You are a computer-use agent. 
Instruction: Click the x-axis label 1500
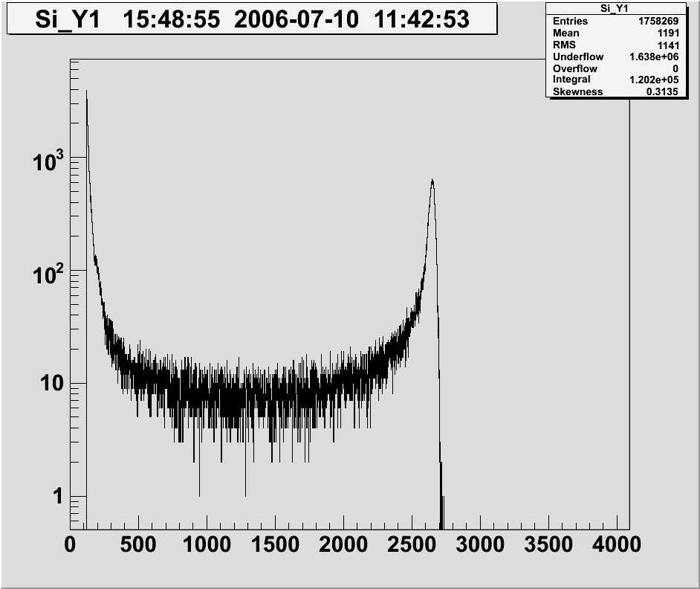tap(275, 544)
